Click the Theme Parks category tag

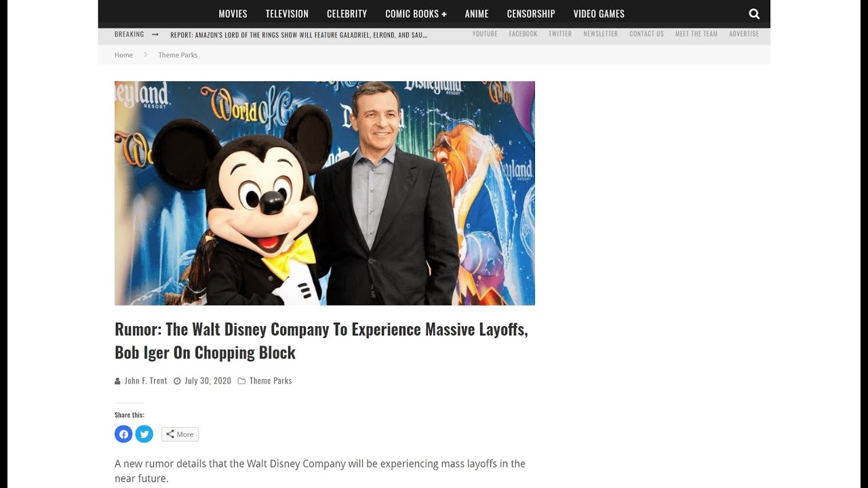271,381
